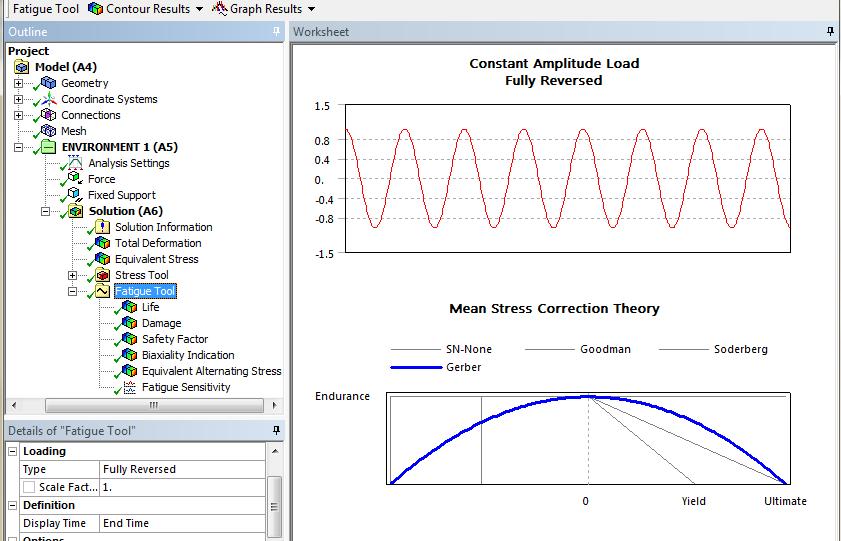Expand the Stress Tool node
The image size is (841, 541).
[x=72, y=275]
